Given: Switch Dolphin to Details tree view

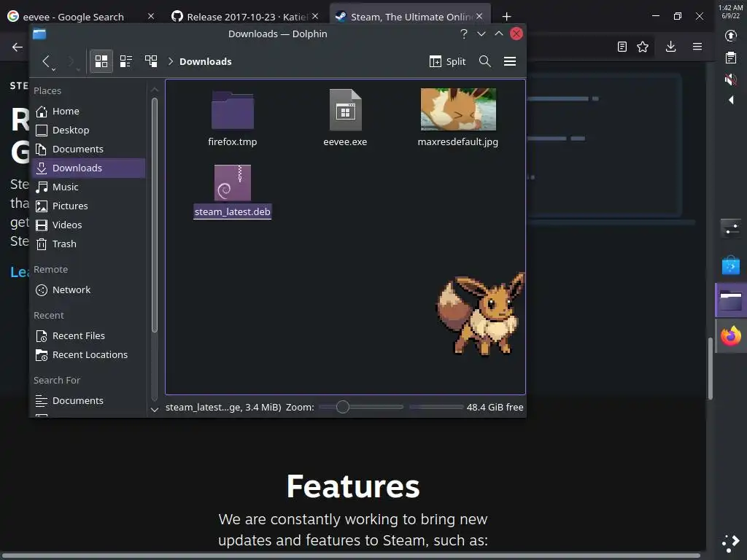Looking at the screenshot, I should click(x=151, y=61).
